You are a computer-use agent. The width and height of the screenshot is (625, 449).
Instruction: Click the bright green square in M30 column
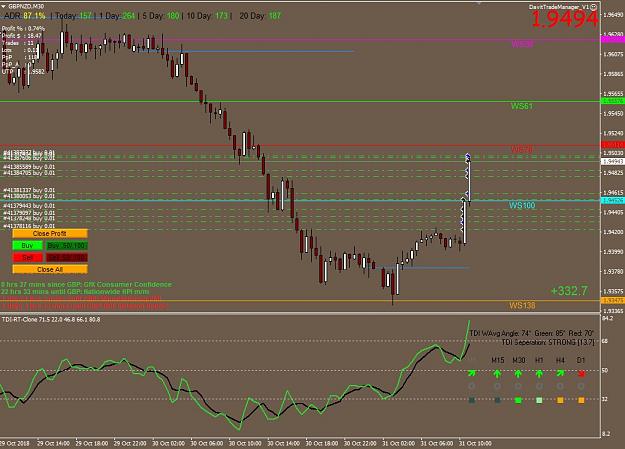pos(518,400)
